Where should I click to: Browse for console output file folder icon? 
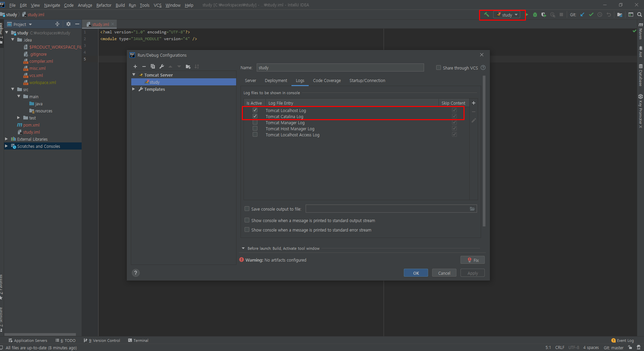(472, 209)
